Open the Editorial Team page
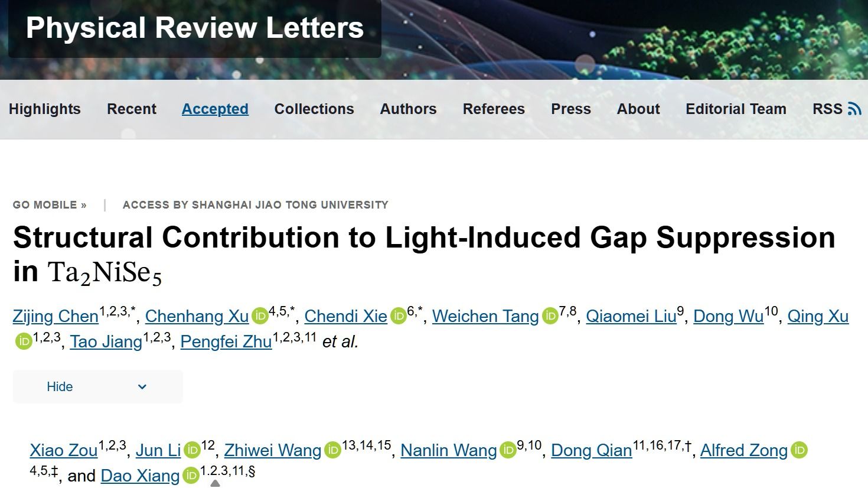This screenshot has height=488, width=868. 736,109
